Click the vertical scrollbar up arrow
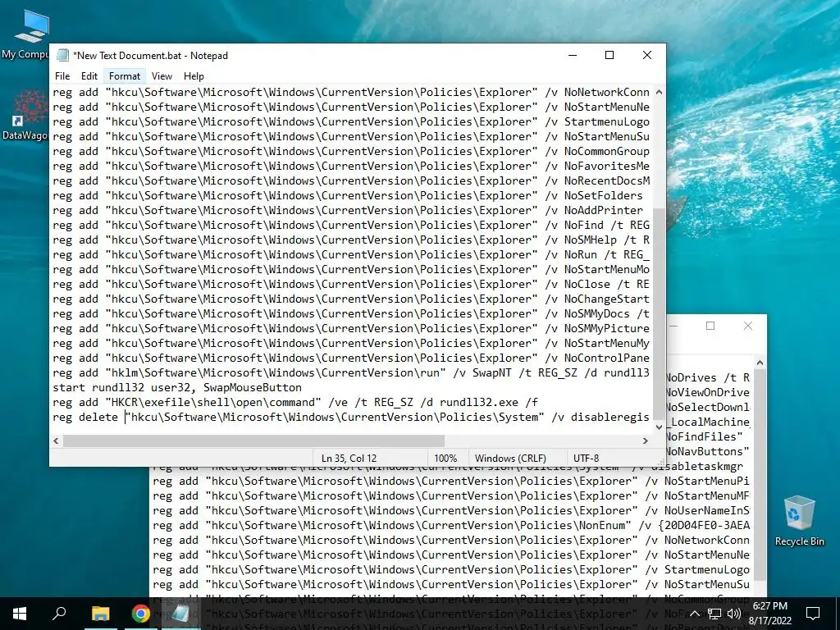 pyautogui.click(x=659, y=92)
